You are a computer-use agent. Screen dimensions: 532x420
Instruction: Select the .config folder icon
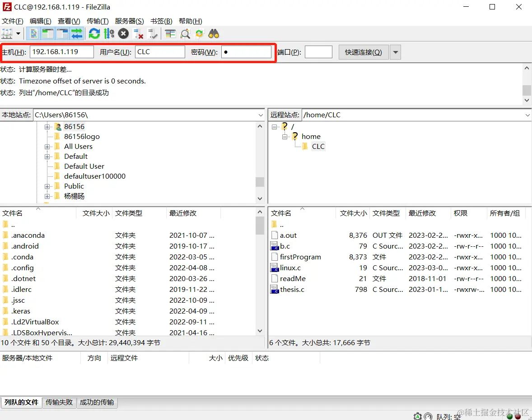pyautogui.click(x=5, y=268)
